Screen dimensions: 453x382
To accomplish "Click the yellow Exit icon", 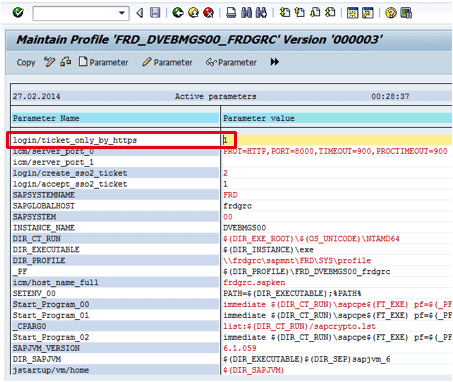I will [193, 13].
